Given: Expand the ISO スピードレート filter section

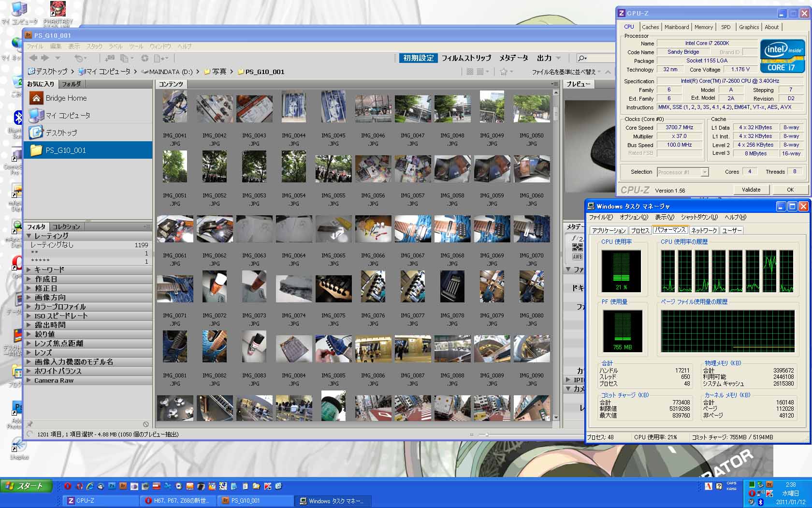Looking at the screenshot, I should click(x=29, y=316).
